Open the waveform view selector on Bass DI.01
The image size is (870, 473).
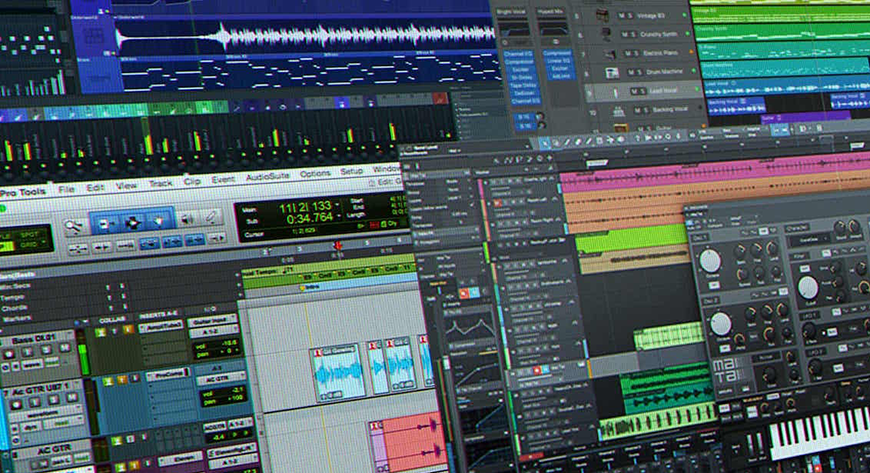point(31,365)
